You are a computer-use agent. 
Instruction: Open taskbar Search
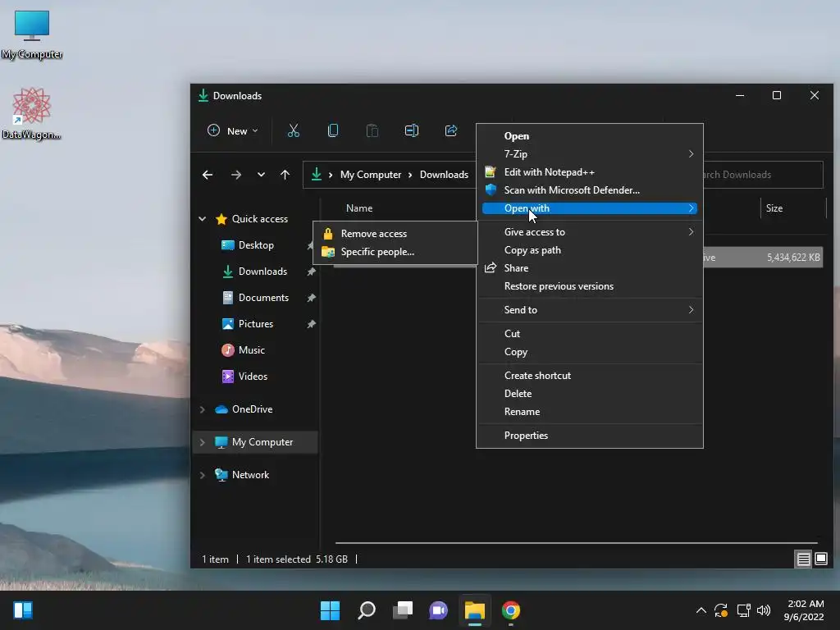point(367,610)
